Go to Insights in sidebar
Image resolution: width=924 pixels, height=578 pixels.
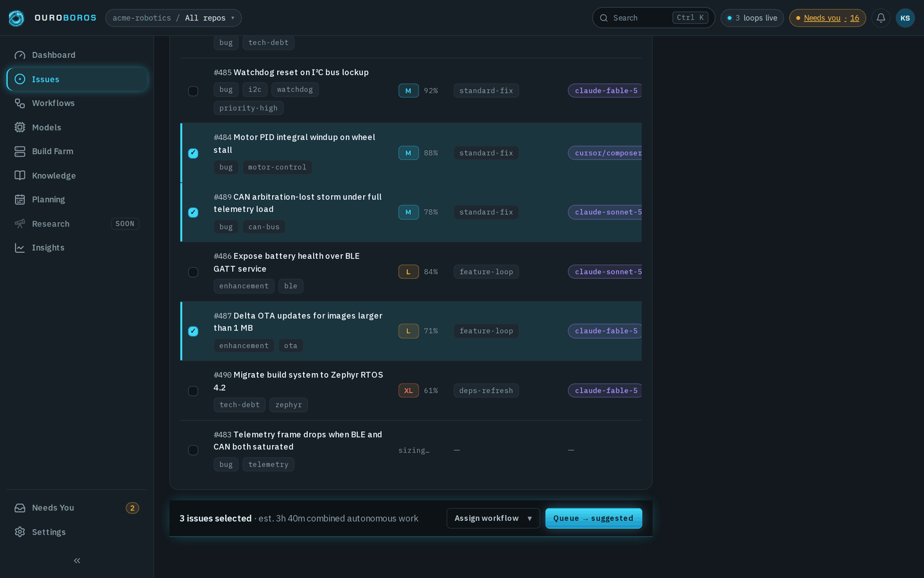tap(77, 248)
